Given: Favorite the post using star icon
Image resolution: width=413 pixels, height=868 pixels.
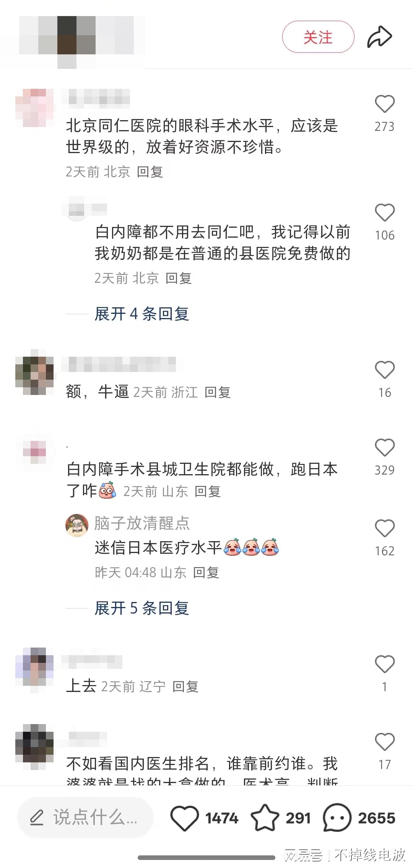Looking at the screenshot, I should click(x=265, y=817).
